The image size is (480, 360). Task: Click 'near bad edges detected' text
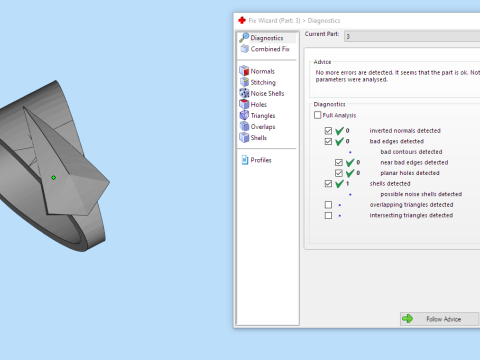(414, 162)
